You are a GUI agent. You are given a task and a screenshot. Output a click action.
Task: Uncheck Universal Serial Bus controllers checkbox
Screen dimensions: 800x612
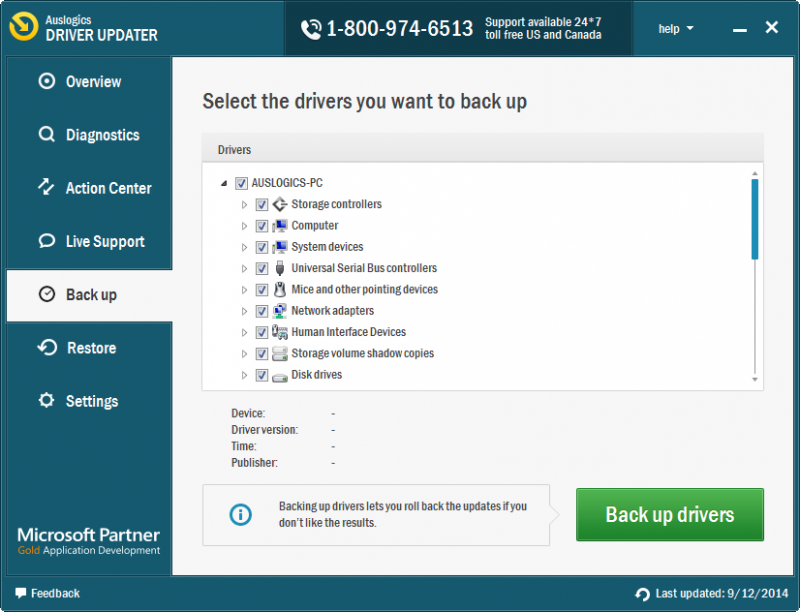(262, 268)
